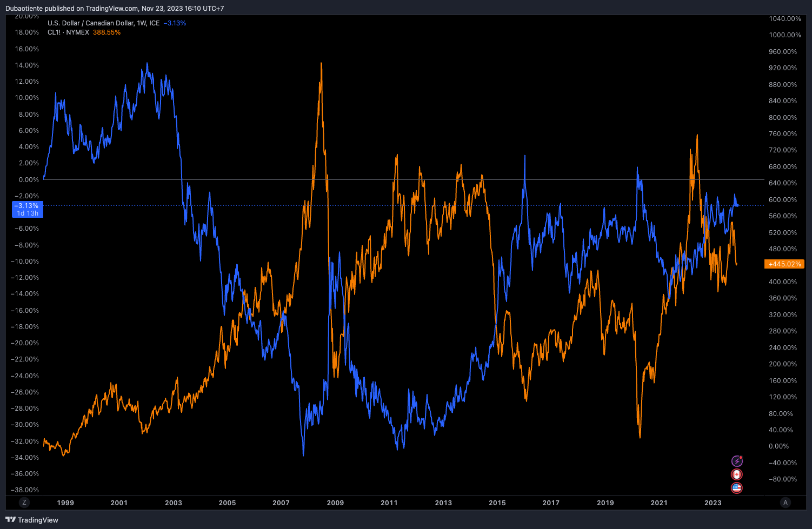Select the 1999 year marker on time axis
Image resolution: width=812 pixels, height=529 pixels.
click(x=65, y=503)
